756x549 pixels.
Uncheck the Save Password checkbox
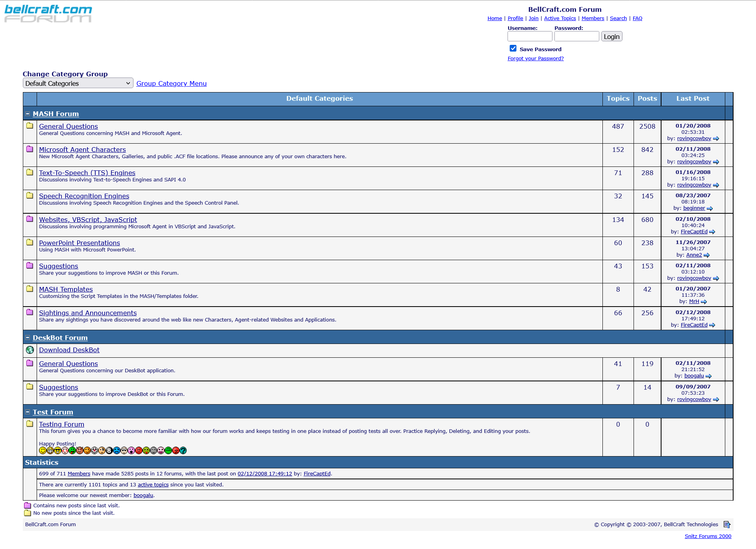click(513, 48)
